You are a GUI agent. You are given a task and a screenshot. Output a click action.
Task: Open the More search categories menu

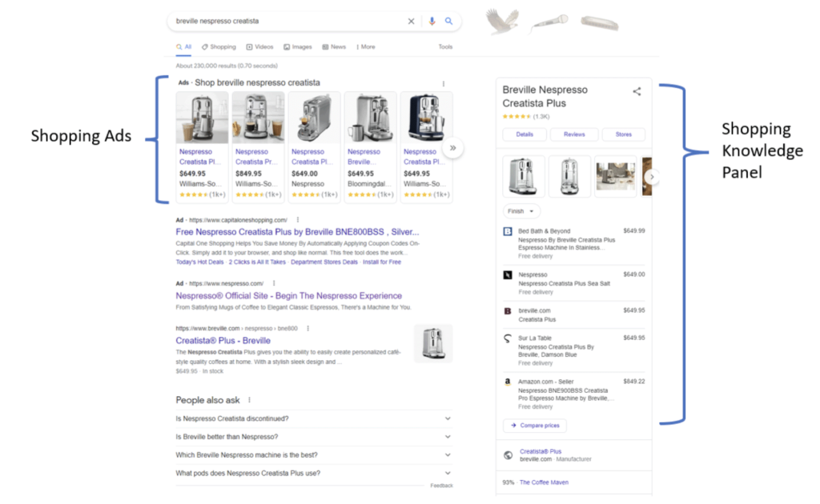pos(365,47)
